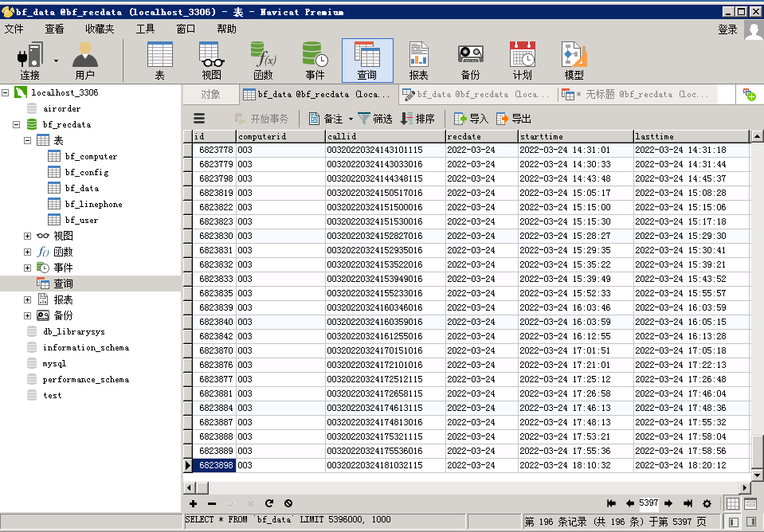Viewport: 764px width, 532px height.
Task: Click the horizontal scrollbar right arrow
Action: click(745, 487)
